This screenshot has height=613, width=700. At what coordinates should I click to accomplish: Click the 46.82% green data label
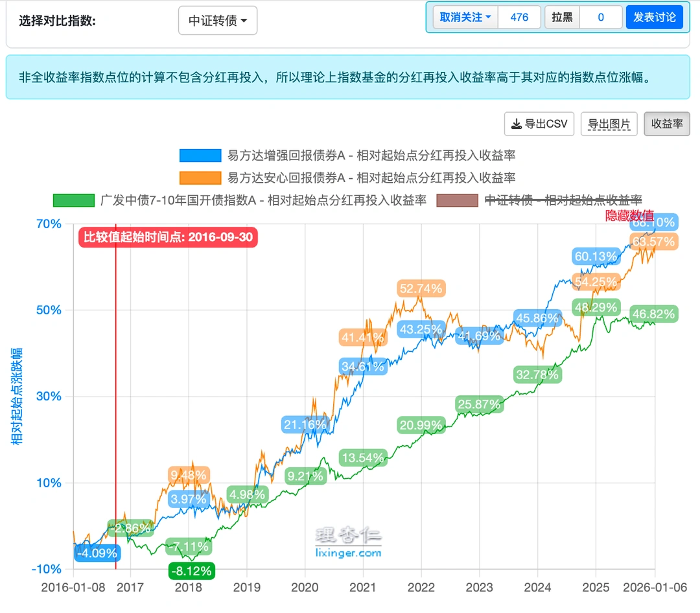pos(653,314)
